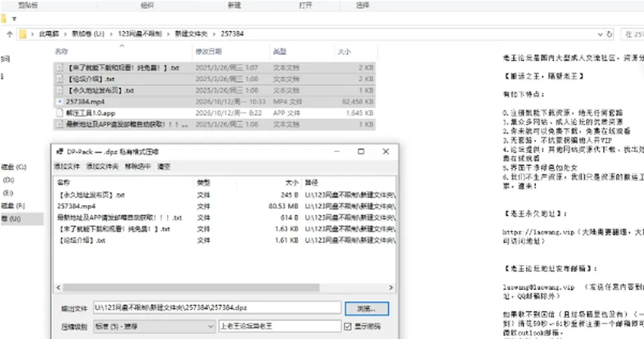Screen dimensions: 644x339
Task: Click the 【永久地址发布页】.txt file icon in Explorer
Action: [x=60, y=90]
